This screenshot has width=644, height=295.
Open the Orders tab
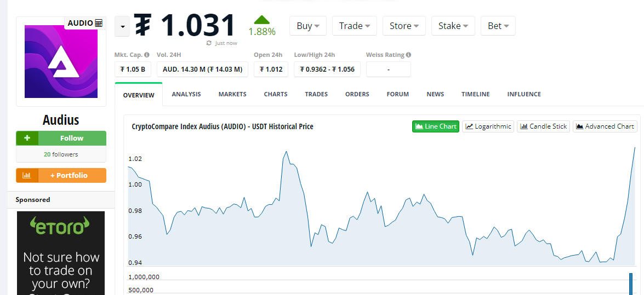[x=357, y=94]
